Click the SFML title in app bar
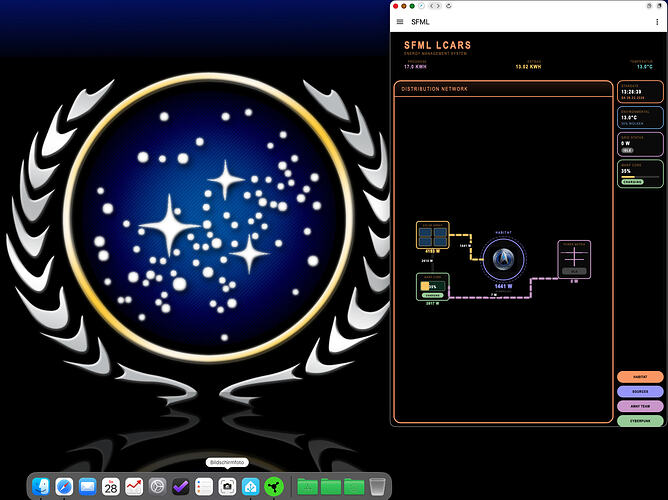Image resolution: width=668 pixels, height=500 pixels. click(420, 22)
